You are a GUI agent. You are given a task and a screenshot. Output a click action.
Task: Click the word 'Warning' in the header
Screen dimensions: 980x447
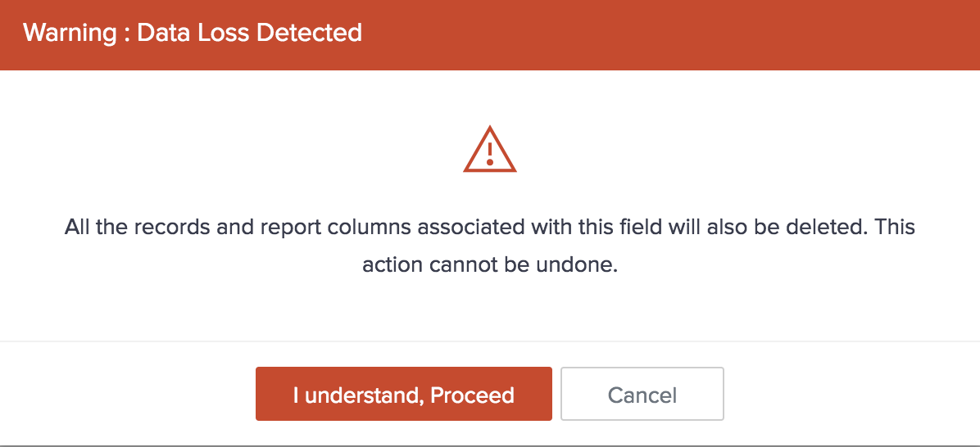(69, 33)
